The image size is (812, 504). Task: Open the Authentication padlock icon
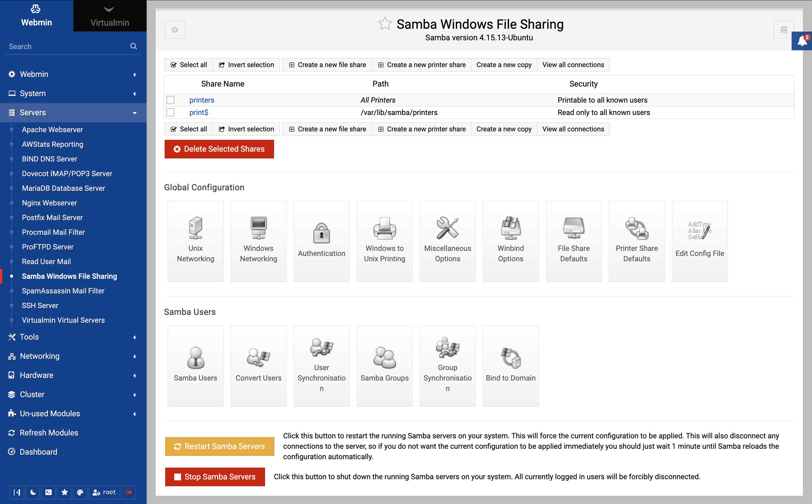tap(321, 241)
